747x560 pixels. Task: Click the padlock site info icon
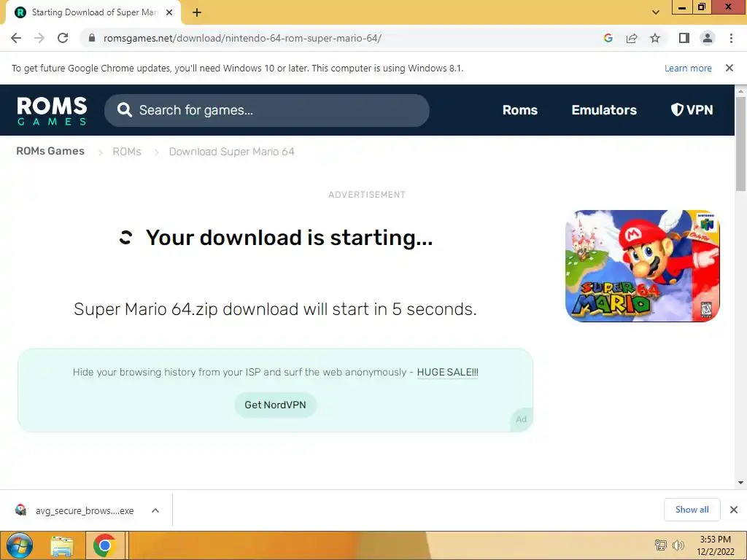click(92, 38)
